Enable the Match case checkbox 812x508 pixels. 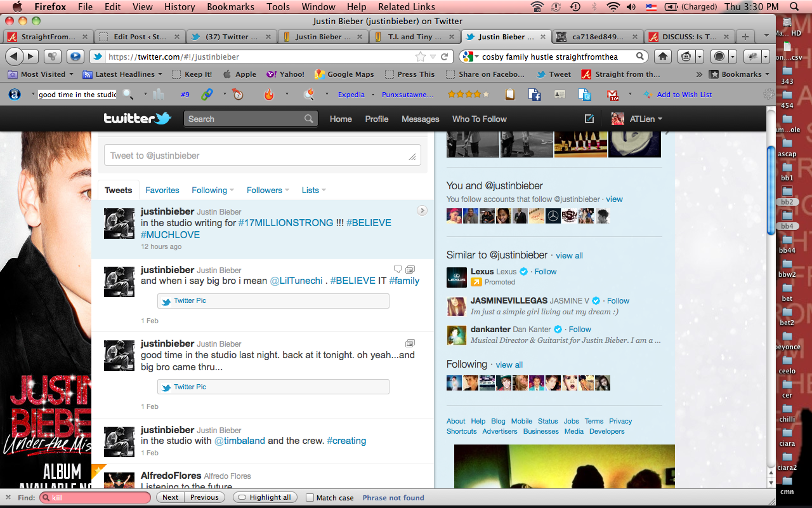[310, 498]
